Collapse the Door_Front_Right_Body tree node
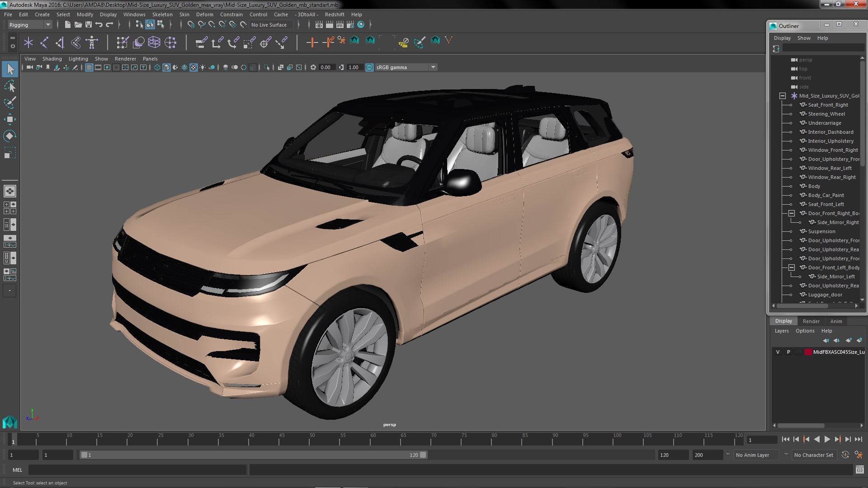868x488 pixels. [792, 213]
